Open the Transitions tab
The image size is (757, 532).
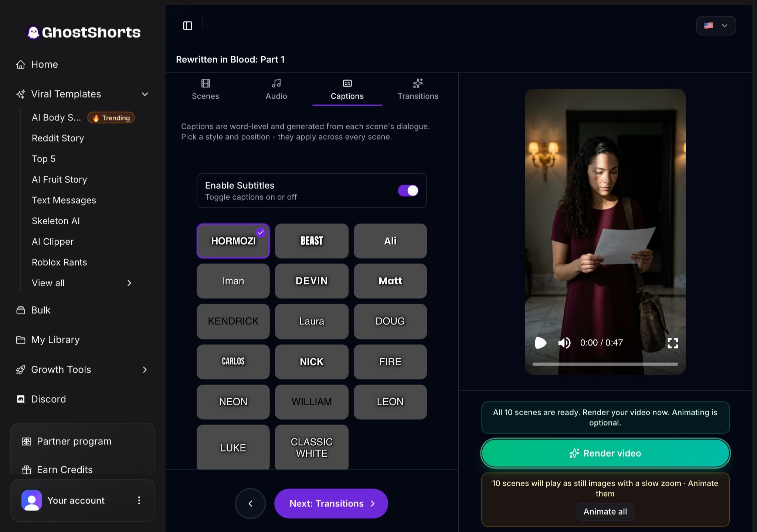[418, 89]
